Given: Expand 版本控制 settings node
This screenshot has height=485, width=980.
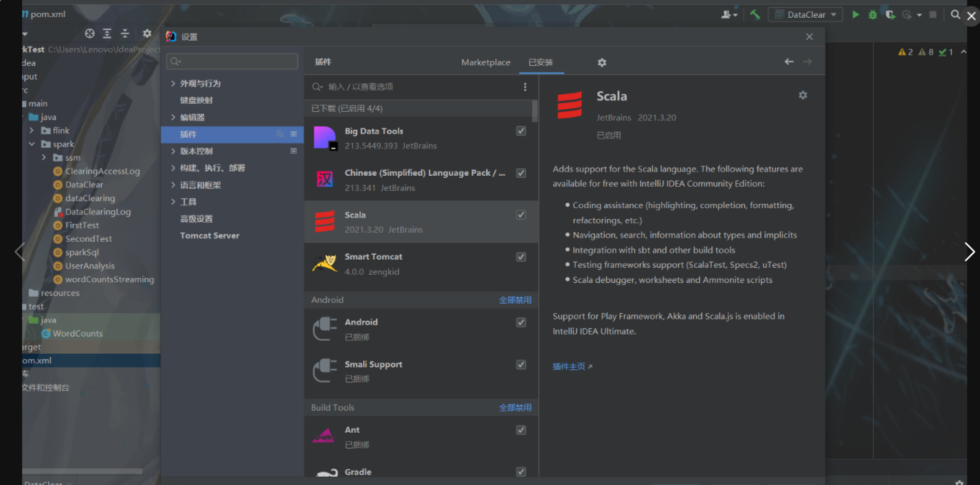Looking at the screenshot, I should click(172, 151).
